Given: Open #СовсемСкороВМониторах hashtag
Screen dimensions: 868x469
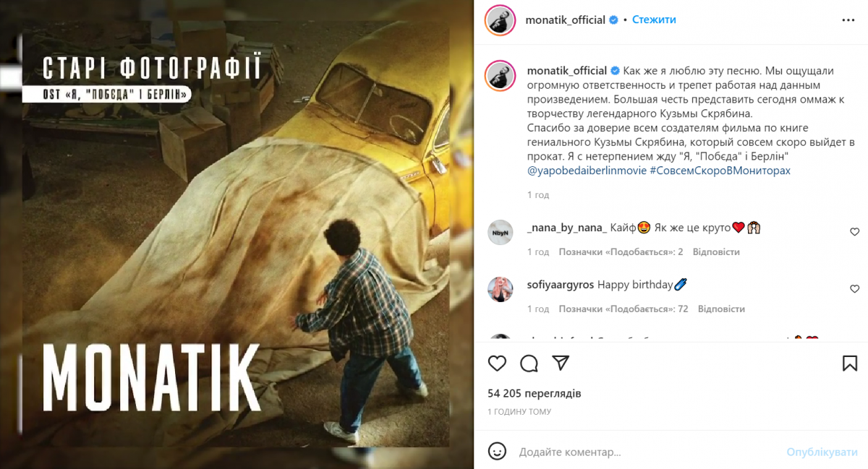Looking at the screenshot, I should tap(720, 171).
